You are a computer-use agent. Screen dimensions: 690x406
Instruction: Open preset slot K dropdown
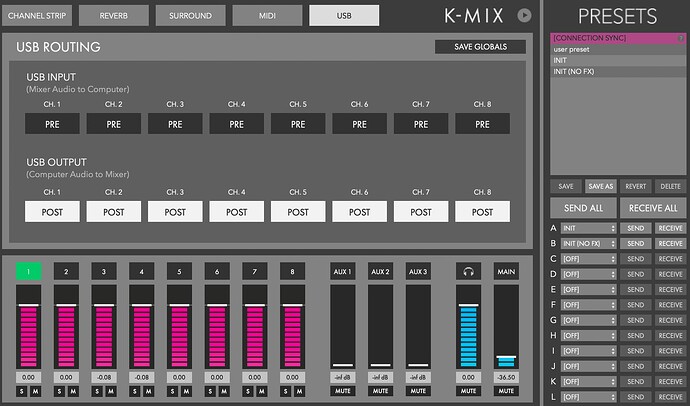(x=588, y=382)
